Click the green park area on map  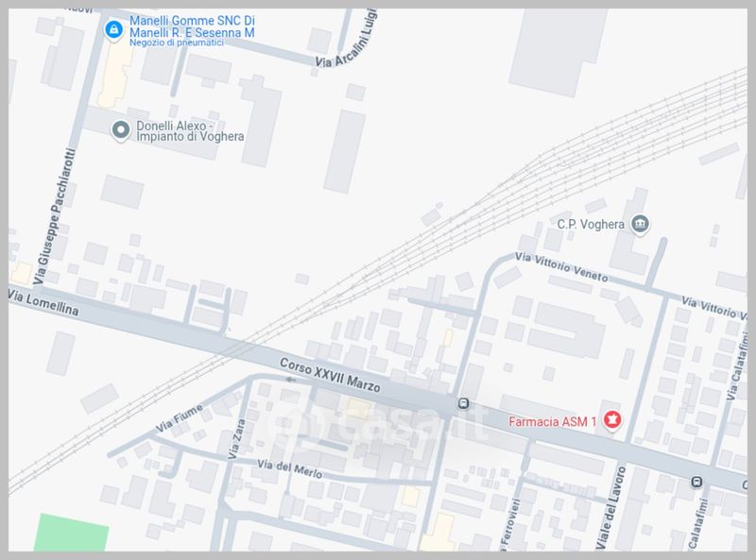(72, 533)
